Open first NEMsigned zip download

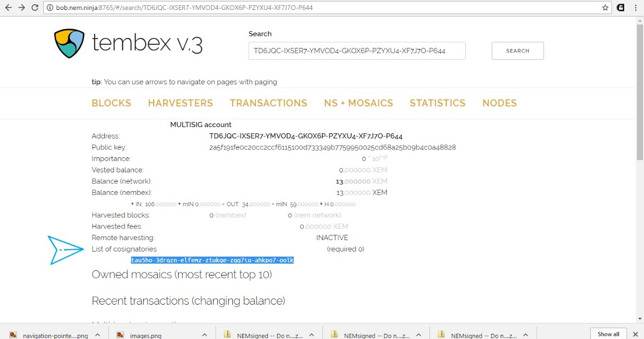point(270,335)
